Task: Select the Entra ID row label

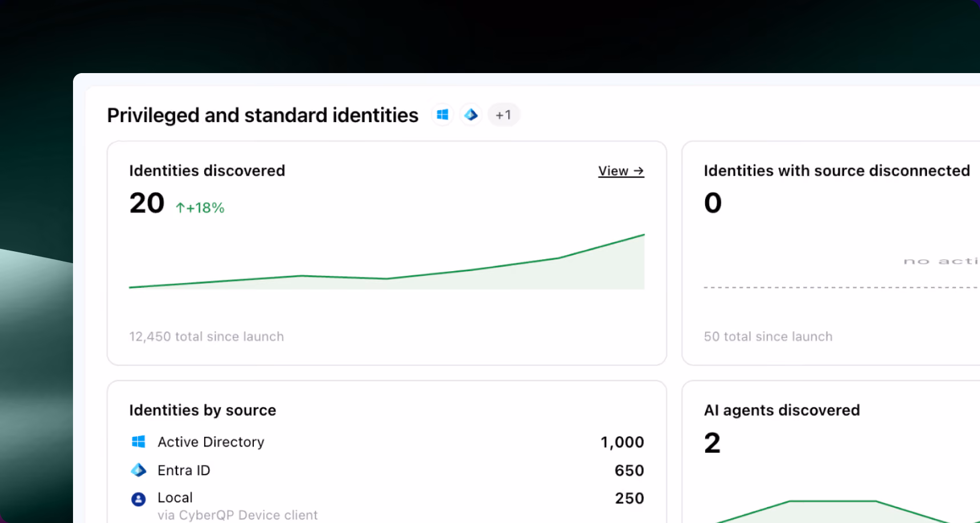Action: pyautogui.click(x=184, y=470)
